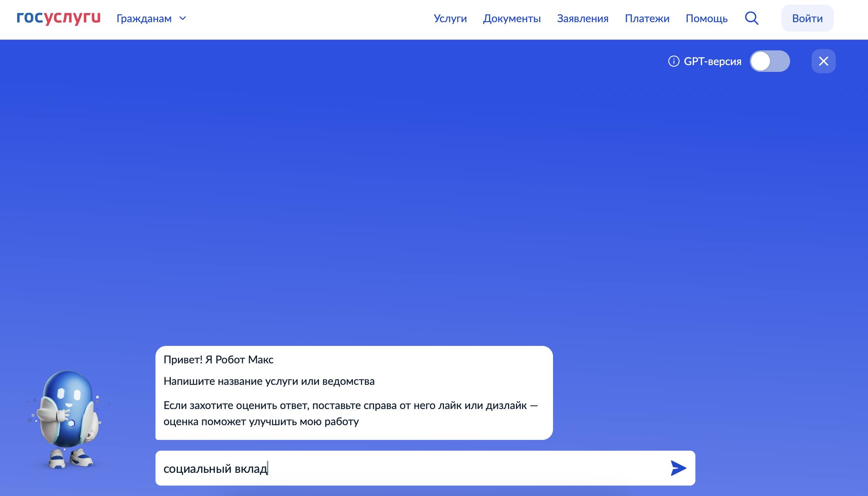Click the chevron arrow beside Гражданам
868x496 pixels.
pyautogui.click(x=183, y=18)
